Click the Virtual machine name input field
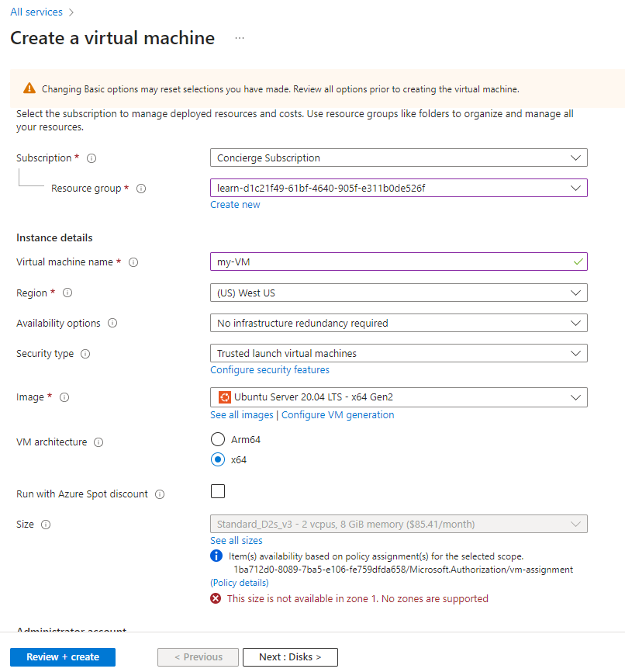625x672 pixels. 399,262
